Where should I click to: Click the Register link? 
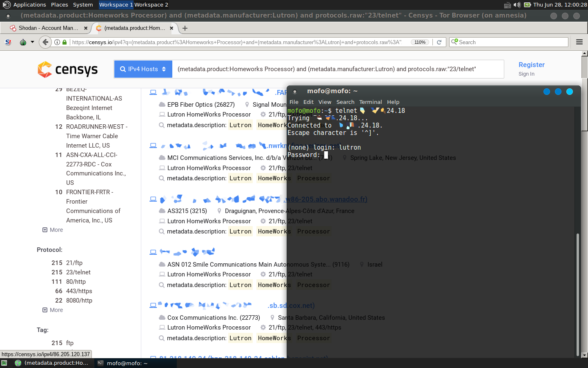pos(531,65)
